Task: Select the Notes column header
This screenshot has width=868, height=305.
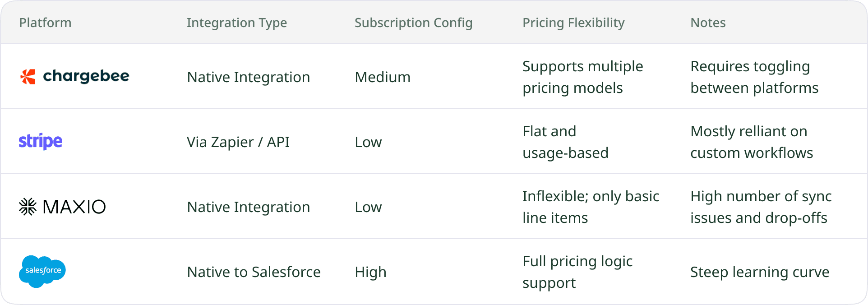Action: [708, 23]
